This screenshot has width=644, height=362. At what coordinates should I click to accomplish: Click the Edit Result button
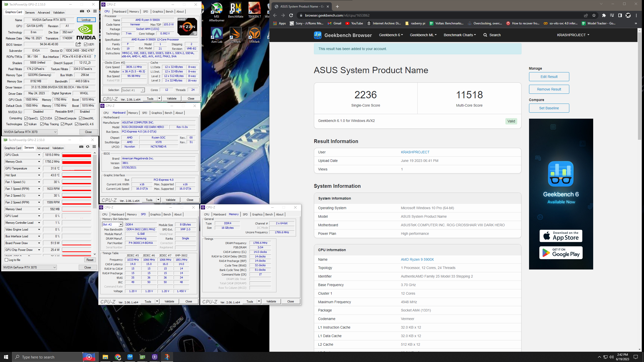pyautogui.click(x=549, y=77)
